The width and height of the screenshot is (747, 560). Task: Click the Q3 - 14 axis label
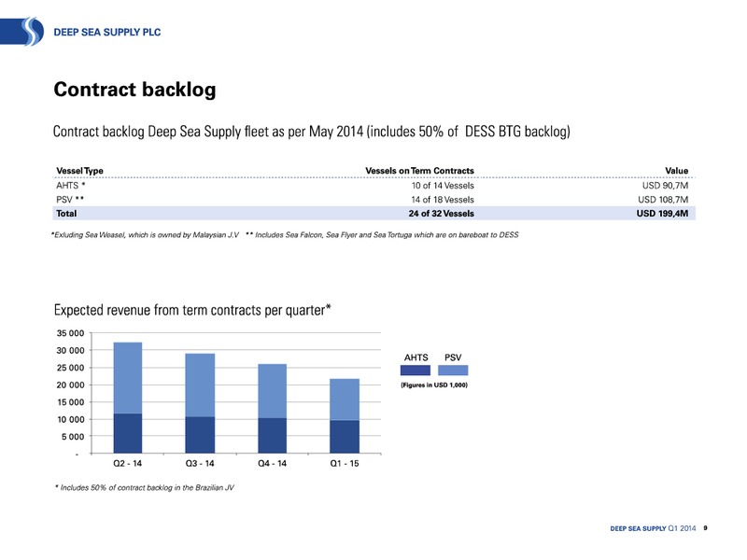coord(200,463)
